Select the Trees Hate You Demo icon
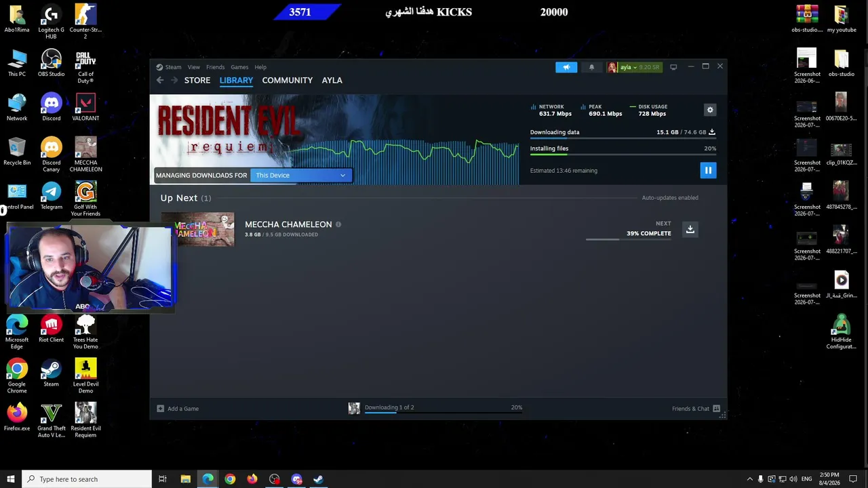Image resolution: width=868 pixels, height=488 pixels. 85,333
